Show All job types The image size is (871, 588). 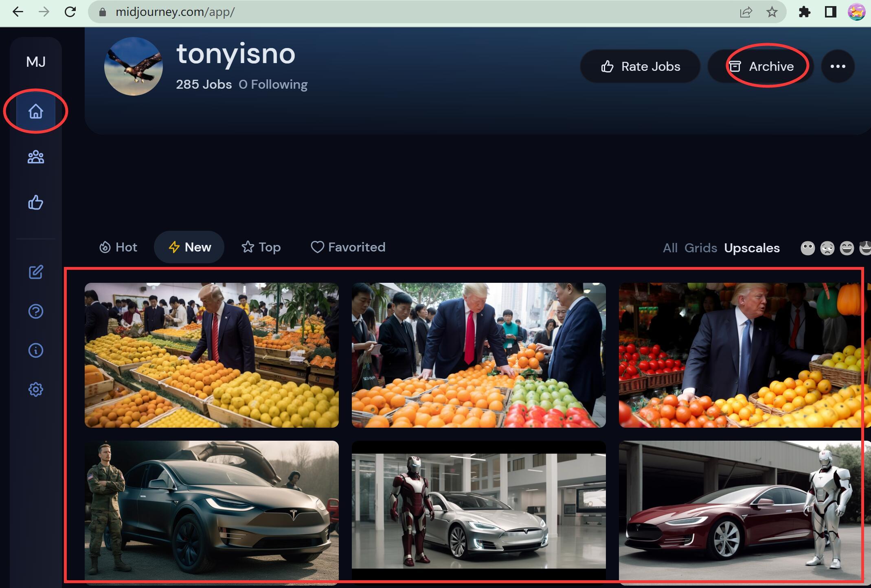670,248
